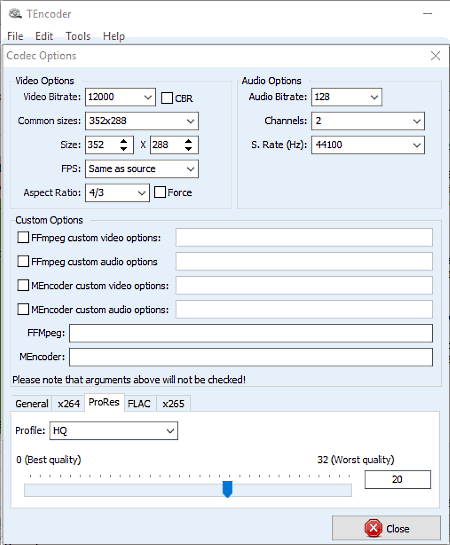Click the MEncoder command line field

tap(251, 357)
